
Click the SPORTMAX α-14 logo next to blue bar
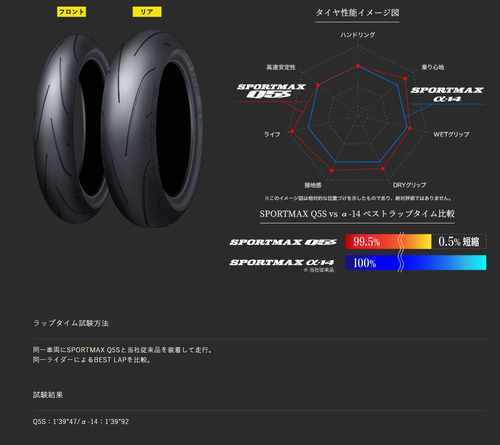[x=282, y=262]
